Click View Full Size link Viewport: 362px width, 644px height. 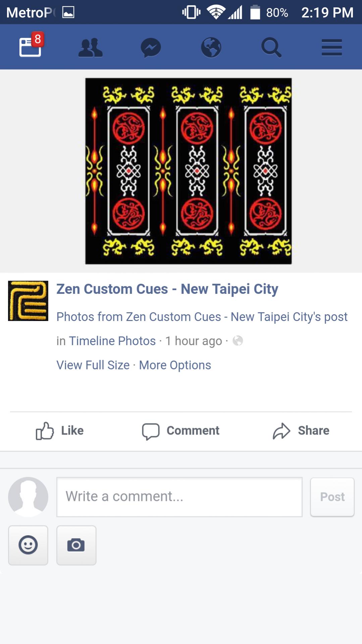pos(93,365)
